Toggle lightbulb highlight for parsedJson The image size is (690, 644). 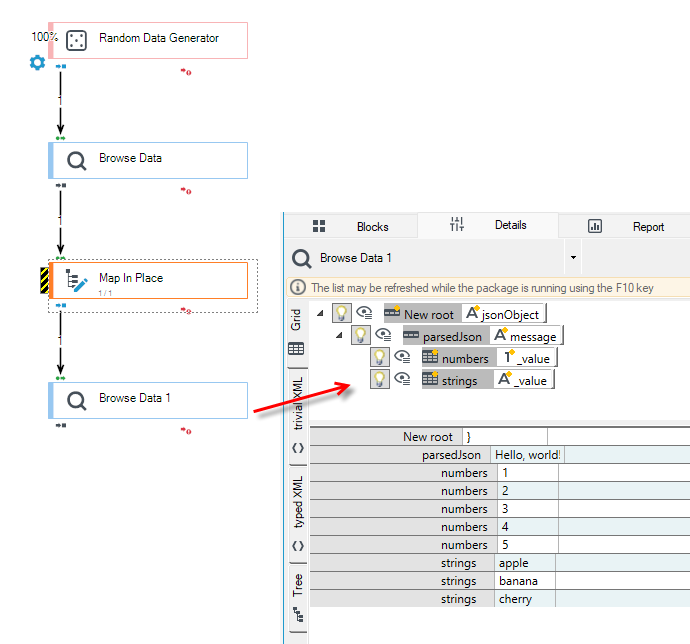tap(360, 335)
